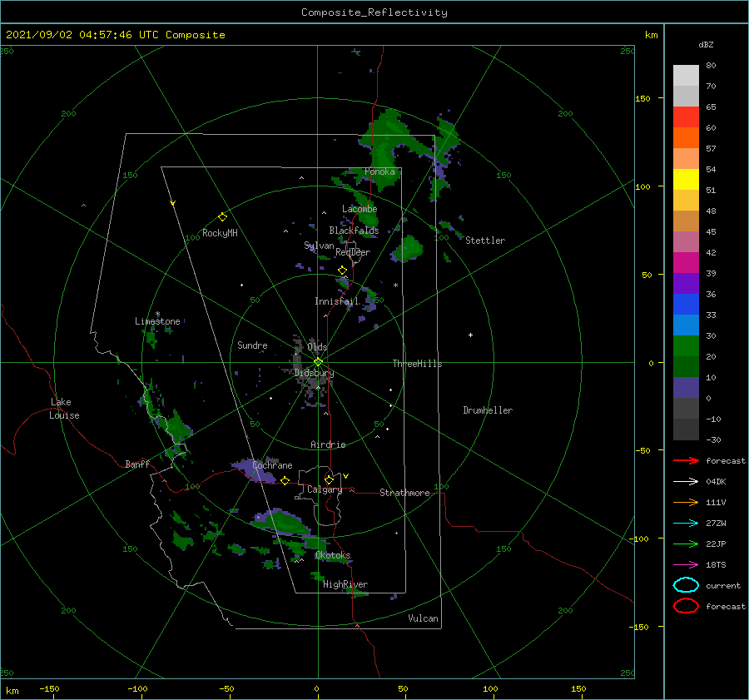The width and height of the screenshot is (749, 700).
Task: Click the yellow diamond marker below RedDeer
Action: (342, 271)
